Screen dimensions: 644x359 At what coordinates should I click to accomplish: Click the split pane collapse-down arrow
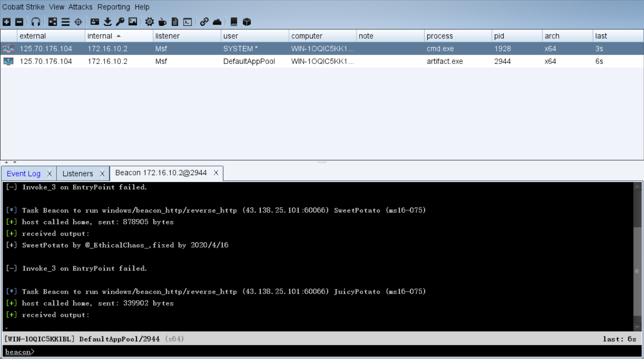click(x=15, y=162)
